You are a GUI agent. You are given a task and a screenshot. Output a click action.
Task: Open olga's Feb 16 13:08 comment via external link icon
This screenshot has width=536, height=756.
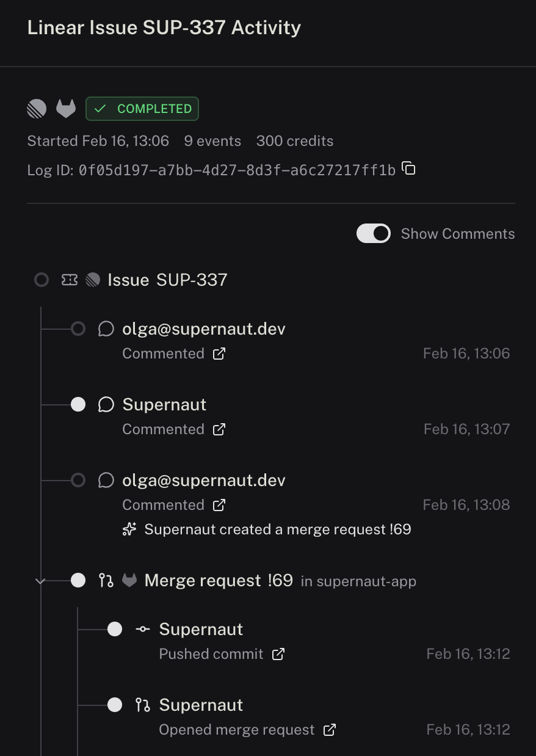click(x=219, y=504)
